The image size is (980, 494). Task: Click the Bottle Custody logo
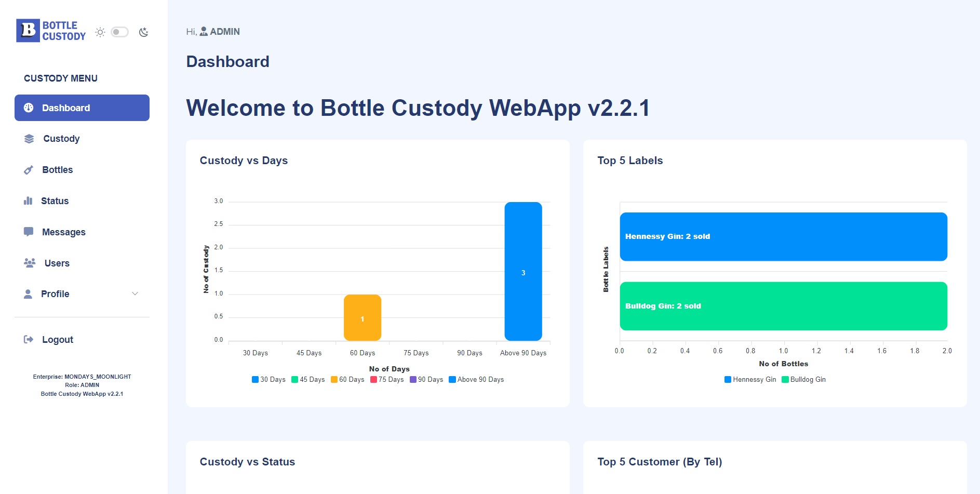pos(51,31)
